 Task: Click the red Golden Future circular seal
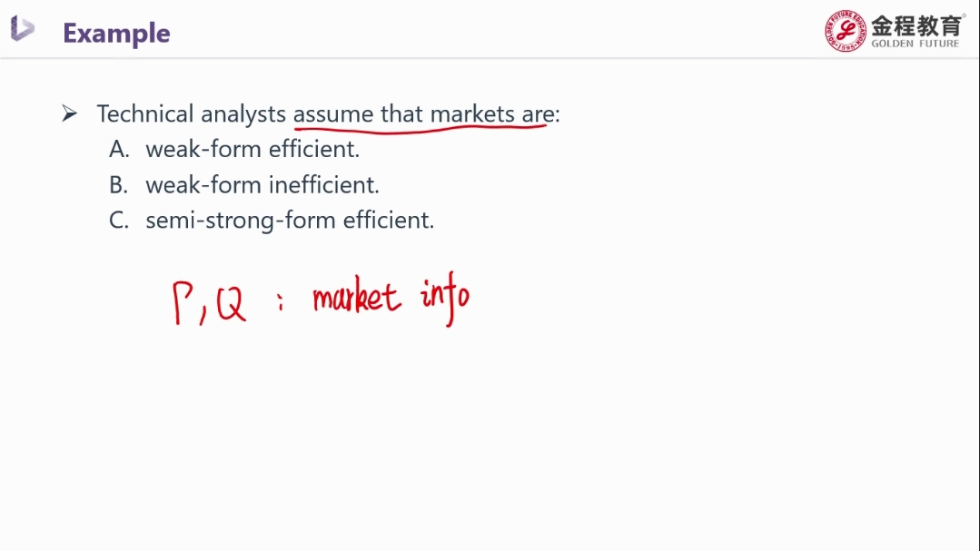pyautogui.click(x=845, y=31)
